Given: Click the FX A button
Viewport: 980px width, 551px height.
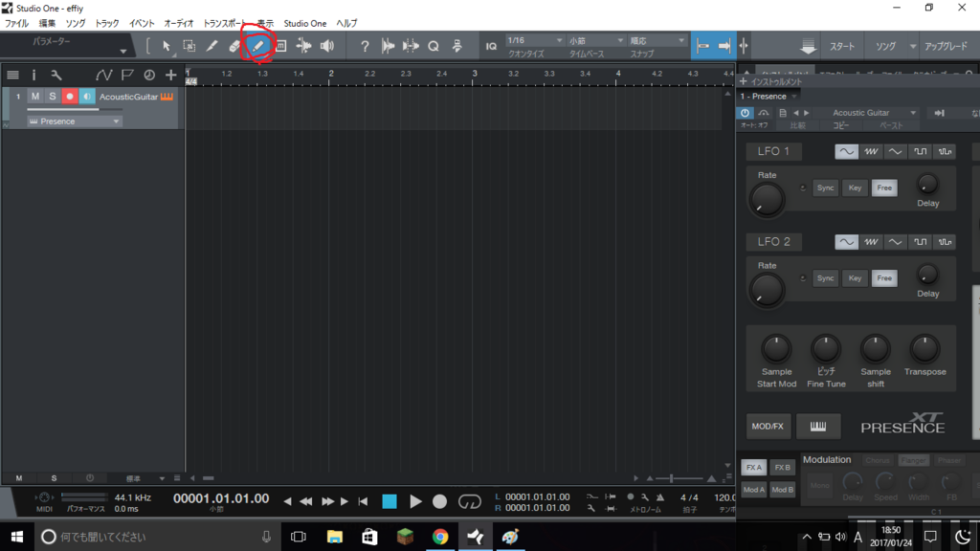Looking at the screenshot, I should [x=754, y=467].
